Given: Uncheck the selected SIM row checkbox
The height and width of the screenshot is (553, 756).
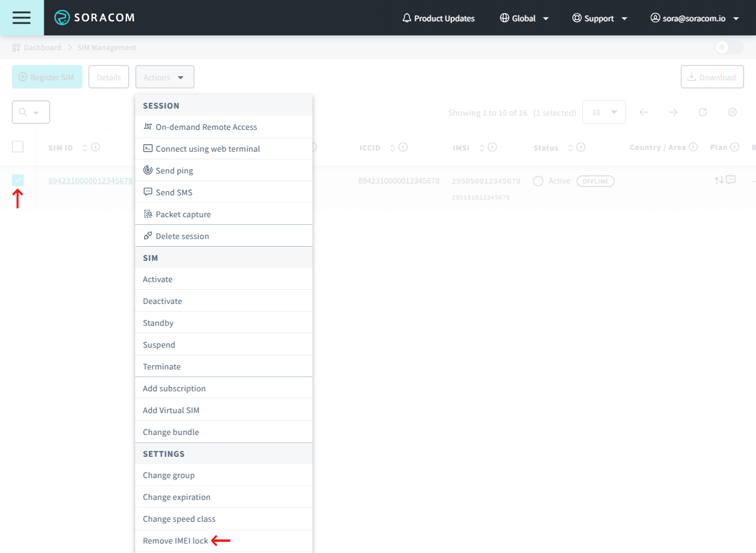Looking at the screenshot, I should (18, 181).
